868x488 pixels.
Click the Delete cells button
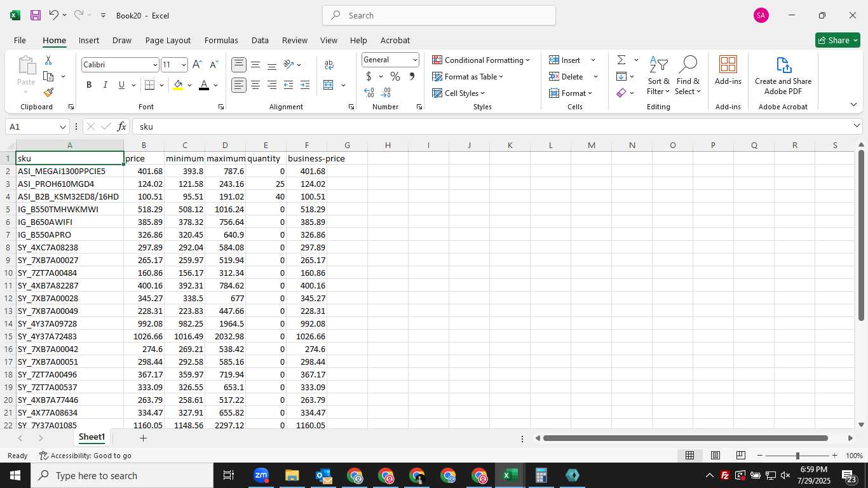[x=566, y=76]
